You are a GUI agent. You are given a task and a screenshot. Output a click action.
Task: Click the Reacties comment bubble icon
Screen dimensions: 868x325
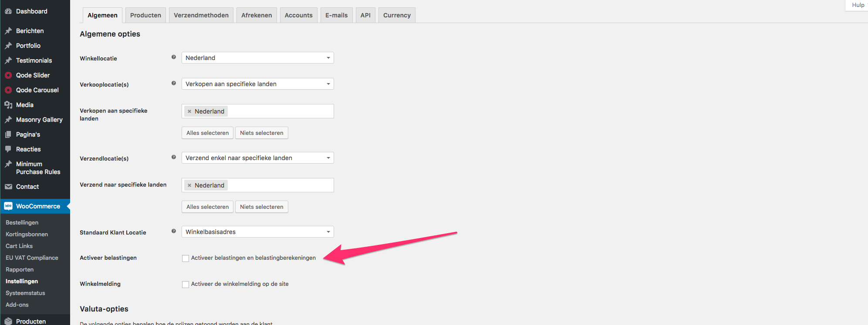8,149
